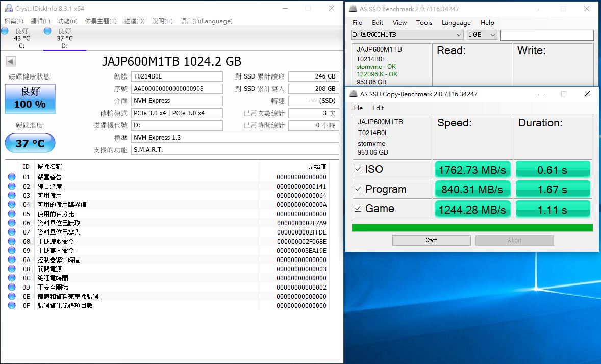Viewport: 601px width, 364px height.
Task: Click status orb for attribute 0F
Action: [x=12, y=306]
